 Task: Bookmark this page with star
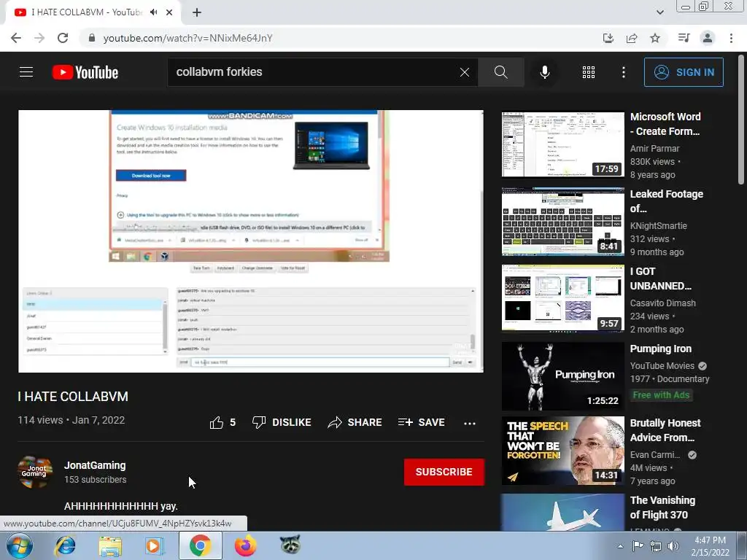point(655,38)
